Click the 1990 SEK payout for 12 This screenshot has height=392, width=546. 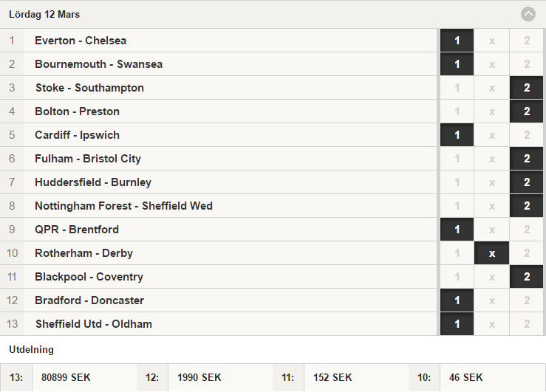(199, 377)
